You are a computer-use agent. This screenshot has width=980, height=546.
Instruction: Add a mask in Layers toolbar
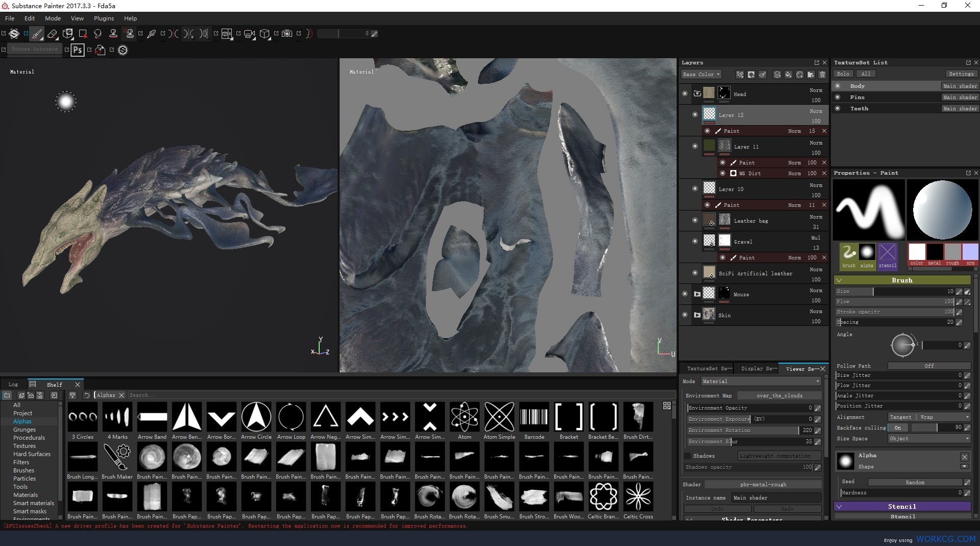tap(751, 75)
